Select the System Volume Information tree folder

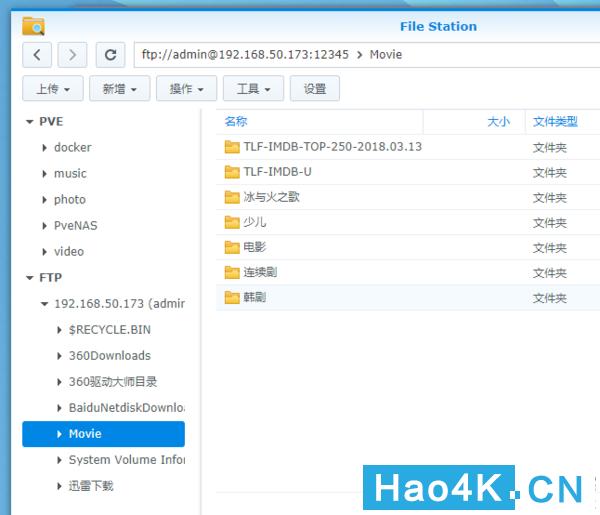point(127,460)
